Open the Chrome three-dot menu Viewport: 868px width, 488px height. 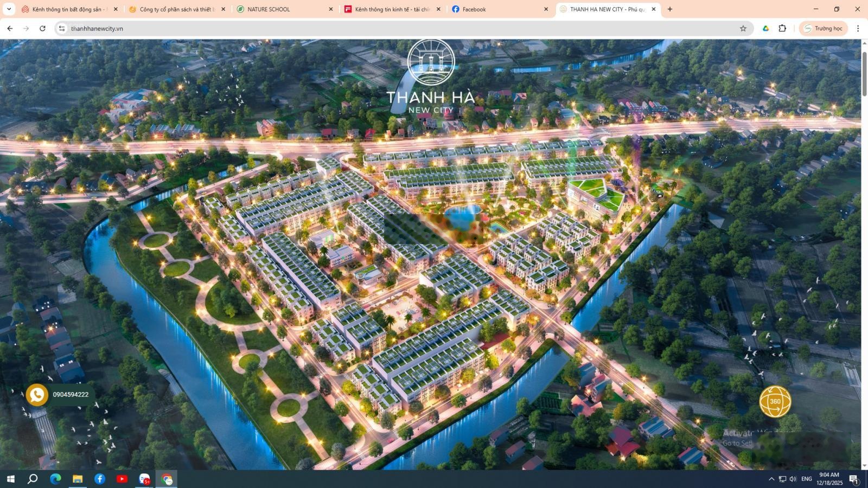pos(858,28)
